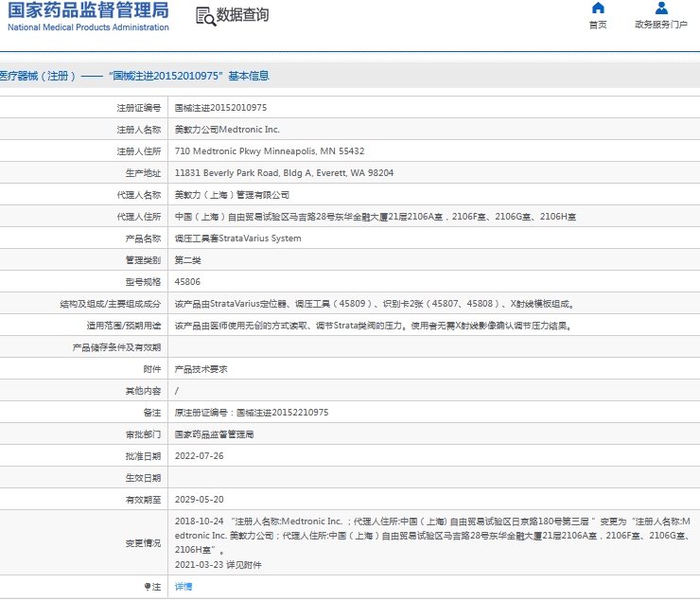700x601 pixels.
Task: Select expiry date 2029-05-20
Action: 199,500
